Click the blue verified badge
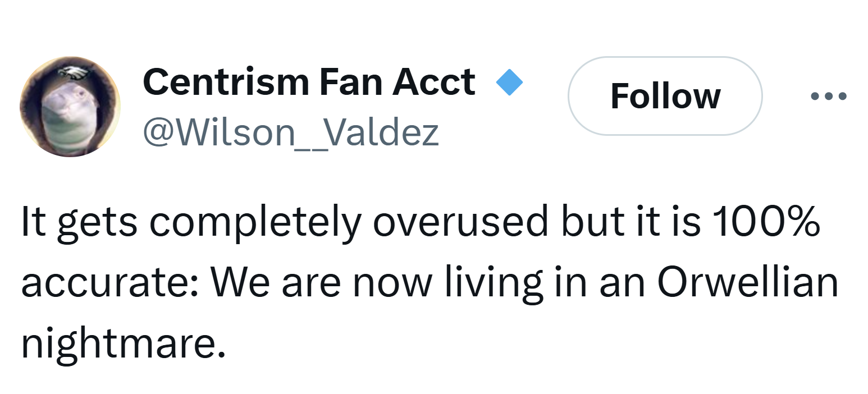Screen dimensions: 868x394 click(x=510, y=83)
